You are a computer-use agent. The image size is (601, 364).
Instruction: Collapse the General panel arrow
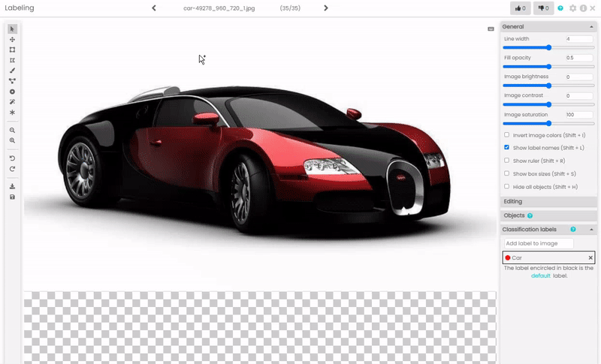coord(591,27)
